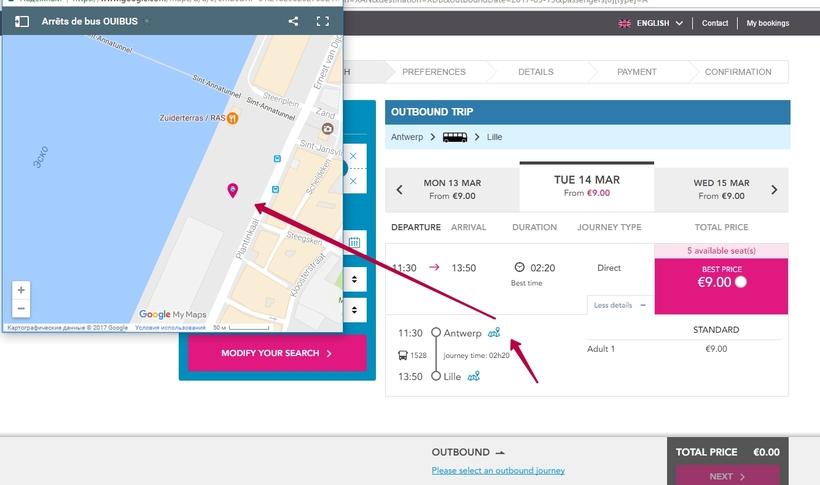
Task: Share the Arrêts de bus OUIBUS map
Action: 293,21
